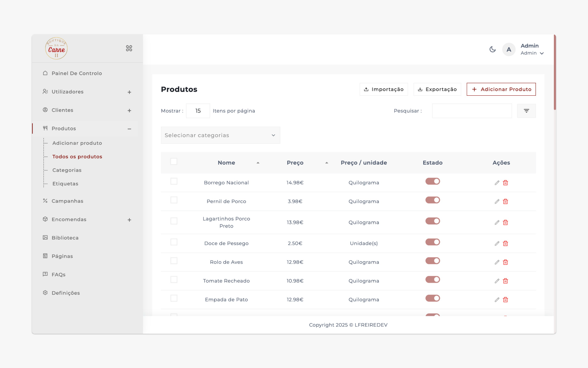Click the Exportação button
This screenshot has width=588, height=368.
tap(437, 89)
